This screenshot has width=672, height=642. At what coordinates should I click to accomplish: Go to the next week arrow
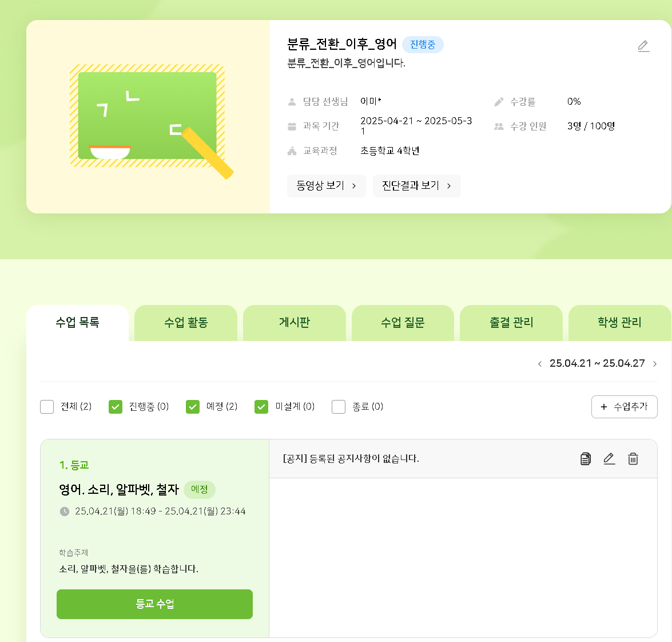point(655,364)
